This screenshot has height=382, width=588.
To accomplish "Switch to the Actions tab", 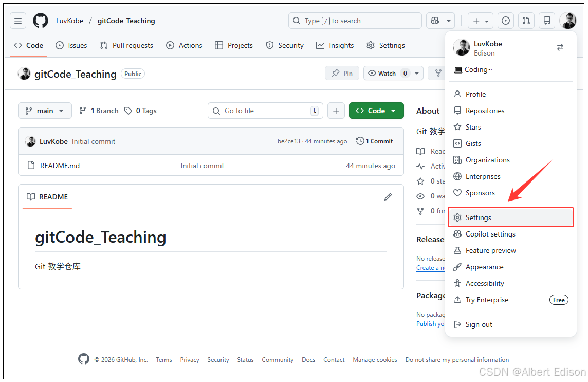I will point(184,45).
